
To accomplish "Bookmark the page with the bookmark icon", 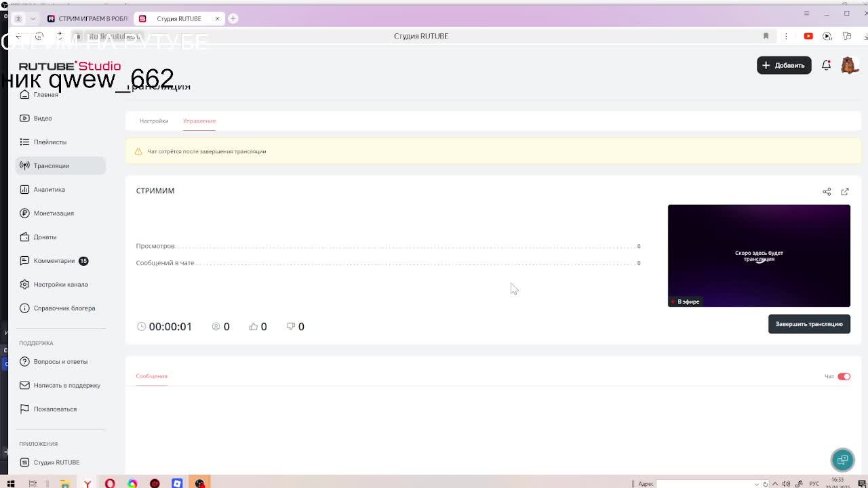I will [766, 36].
